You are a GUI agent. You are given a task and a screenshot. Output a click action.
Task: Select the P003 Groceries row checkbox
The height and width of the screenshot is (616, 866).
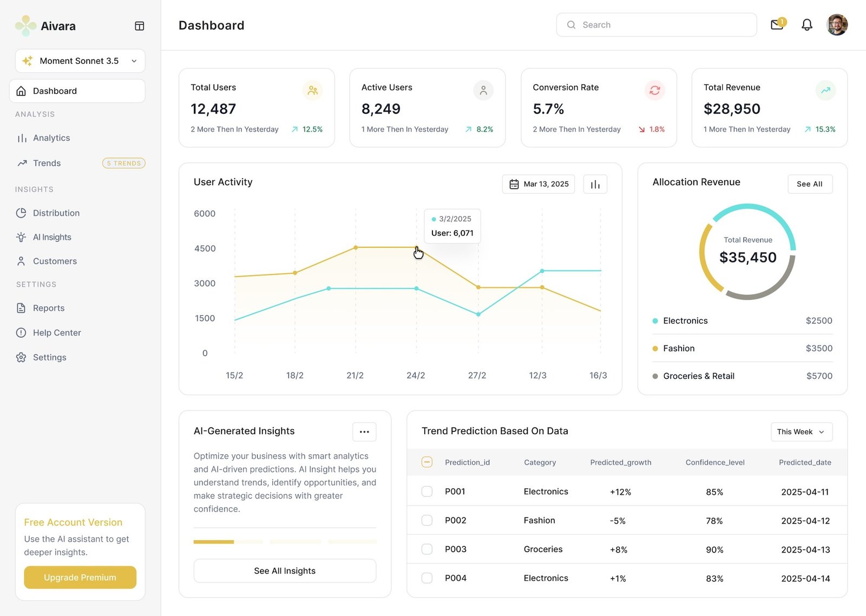427,549
